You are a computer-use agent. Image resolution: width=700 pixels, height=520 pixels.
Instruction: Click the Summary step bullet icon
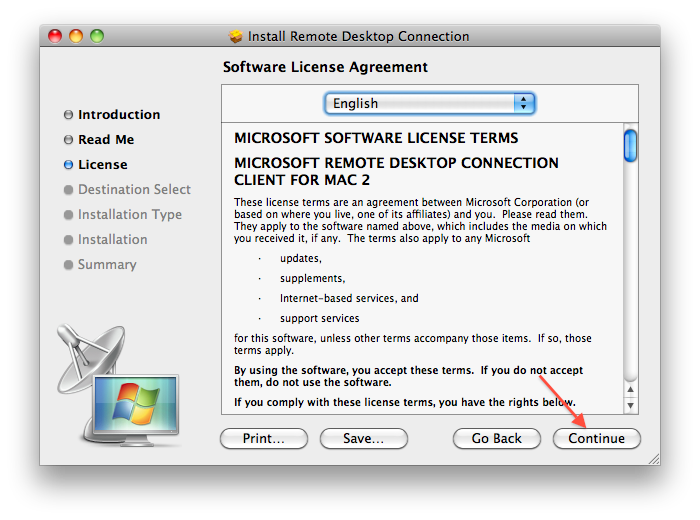[x=68, y=265]
